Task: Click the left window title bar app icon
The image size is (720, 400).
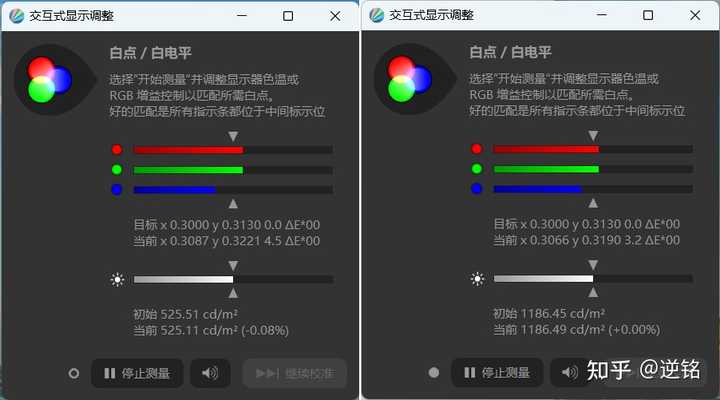Action: (x=17, y=16)
